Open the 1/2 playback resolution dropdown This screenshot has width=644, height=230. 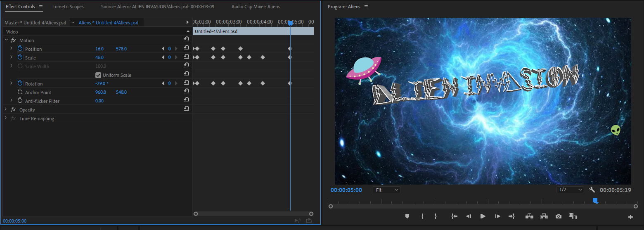570,190
